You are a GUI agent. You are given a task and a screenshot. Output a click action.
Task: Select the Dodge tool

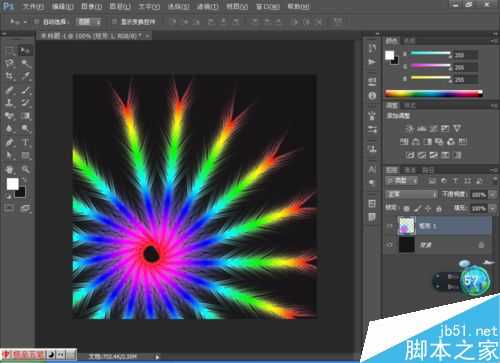click(x=25, y=129)
